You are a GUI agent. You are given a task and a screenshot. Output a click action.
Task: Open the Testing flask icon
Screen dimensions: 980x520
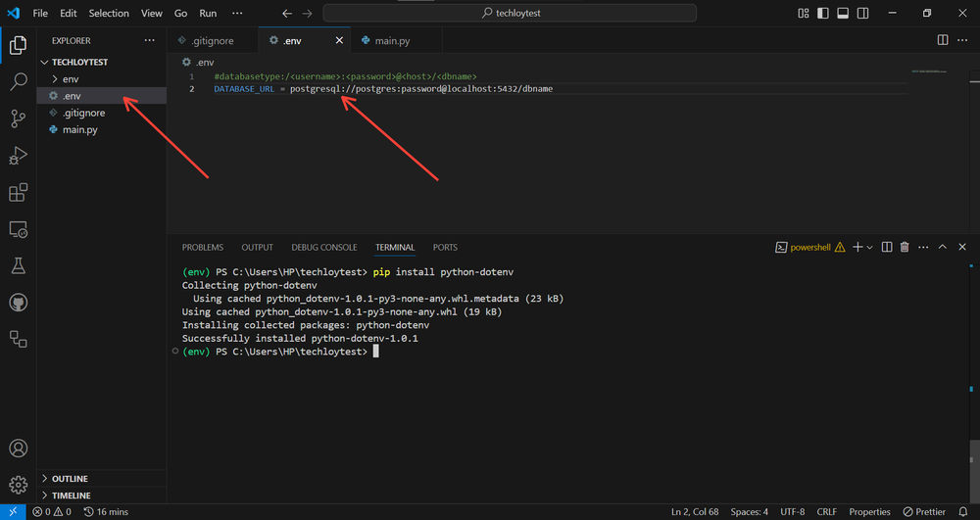point(18,266)
